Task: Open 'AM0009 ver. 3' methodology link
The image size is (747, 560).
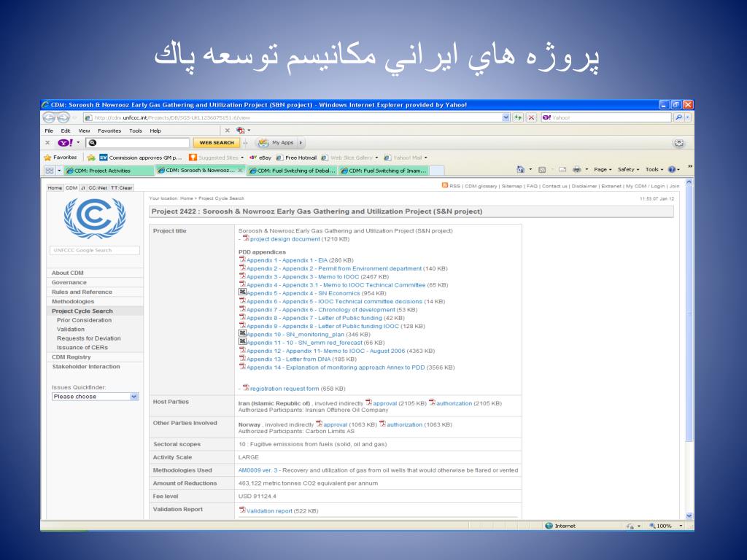Action: (258, 470)
